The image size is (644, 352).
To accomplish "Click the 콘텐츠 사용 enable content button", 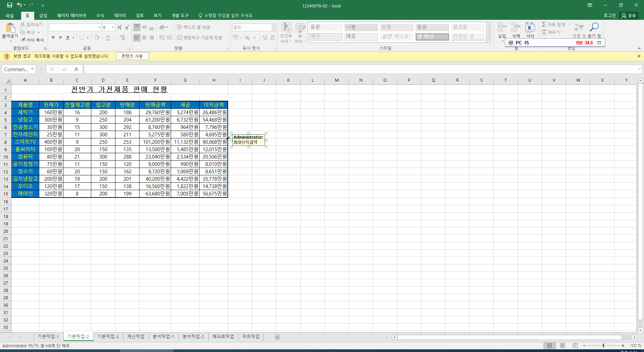I will (x=132, y=56).
